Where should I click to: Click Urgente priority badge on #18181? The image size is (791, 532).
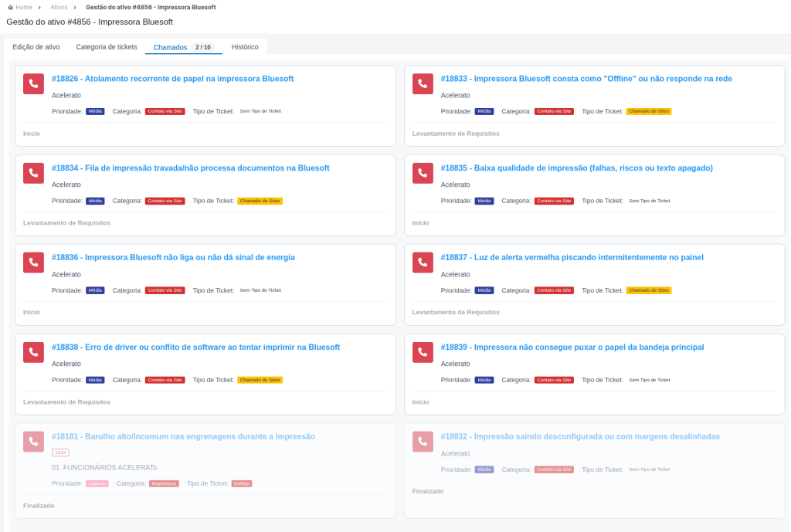pyautogui.click(x=97, y=483)
